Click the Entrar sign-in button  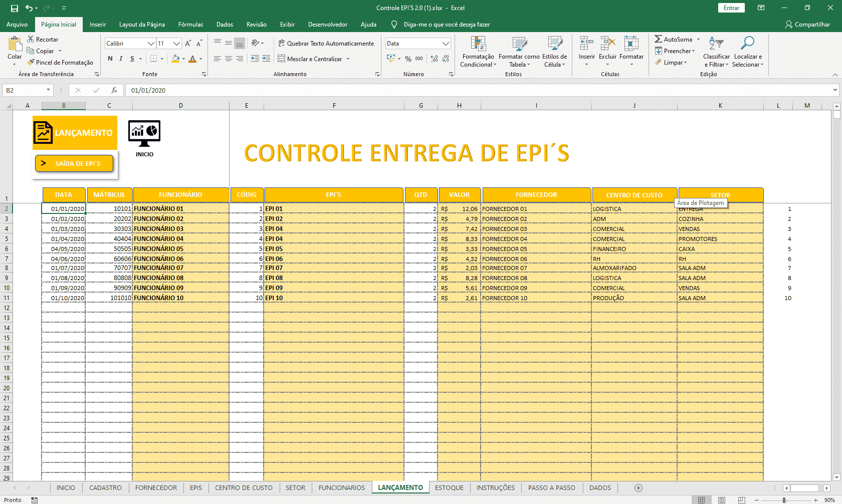(731, 8)
